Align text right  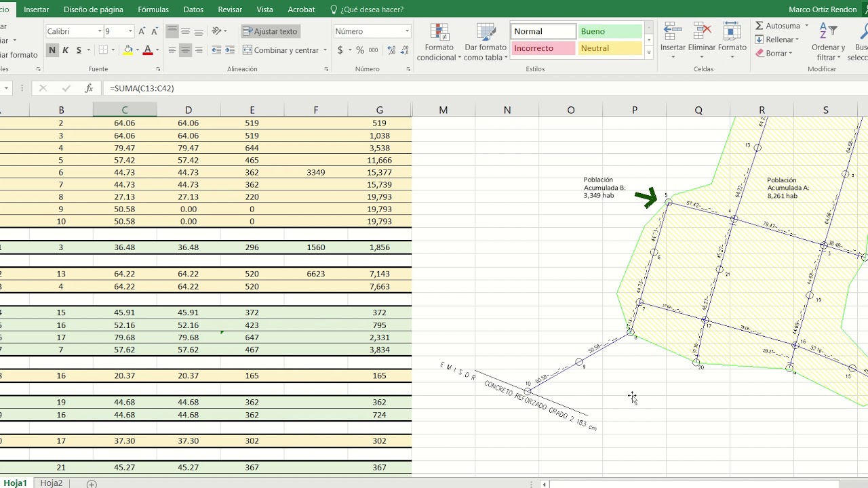pos(199,50)
